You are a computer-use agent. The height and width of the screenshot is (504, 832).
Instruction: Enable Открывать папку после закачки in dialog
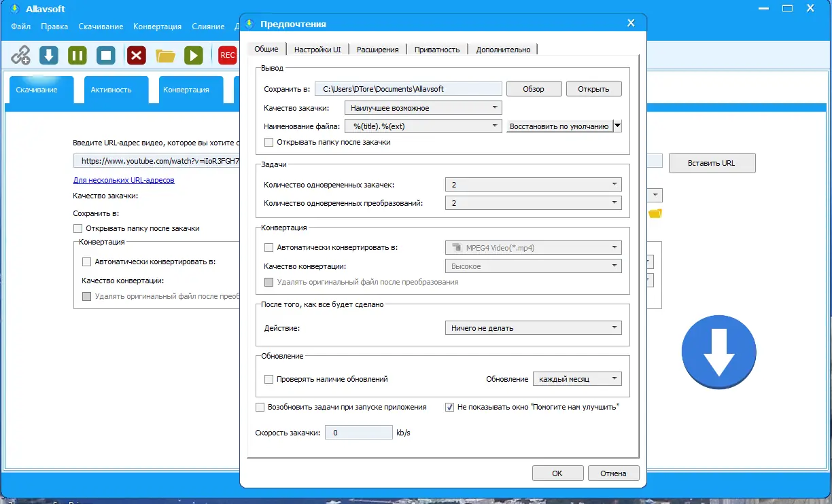pos(268,143)
